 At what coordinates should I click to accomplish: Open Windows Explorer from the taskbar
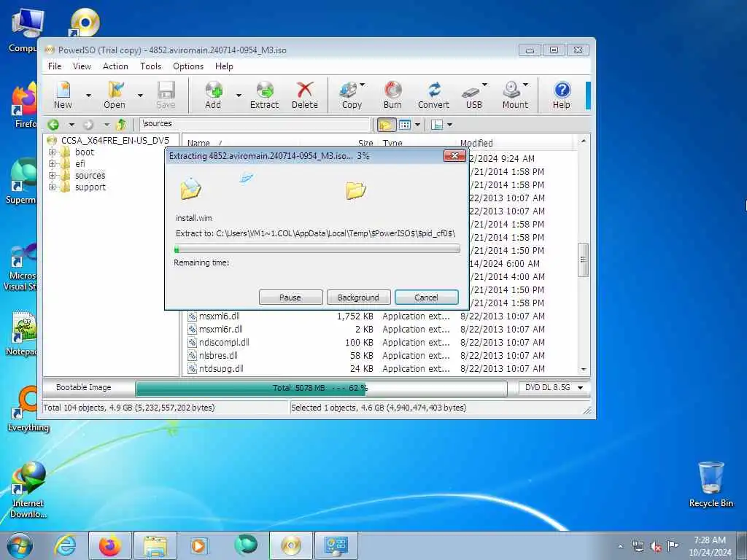coord(155,545)
